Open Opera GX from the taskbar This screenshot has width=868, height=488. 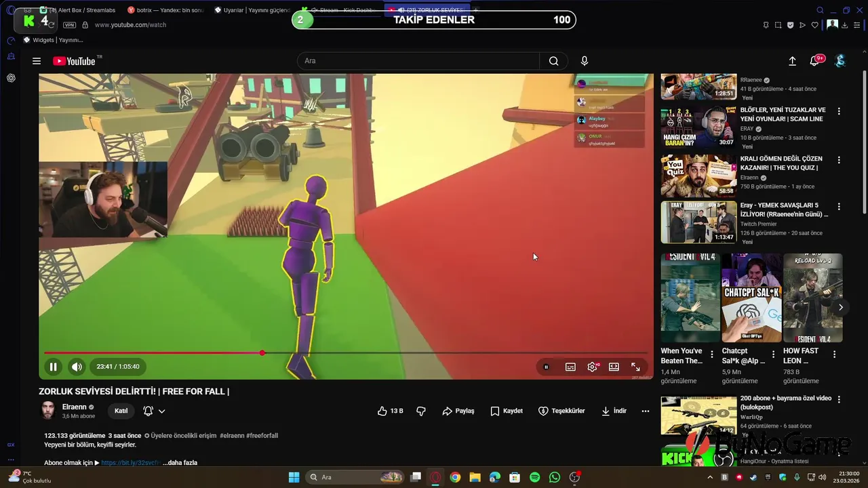pos(435,477)
